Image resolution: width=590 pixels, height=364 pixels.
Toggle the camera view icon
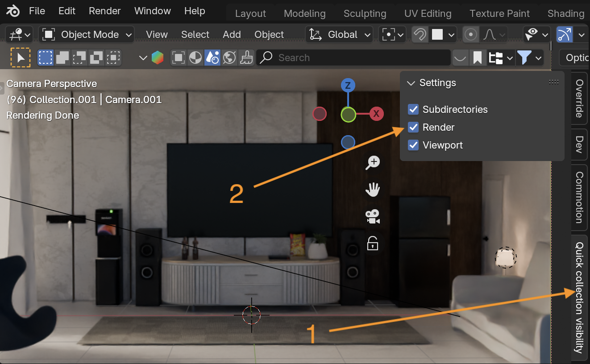tap(373, 217)
